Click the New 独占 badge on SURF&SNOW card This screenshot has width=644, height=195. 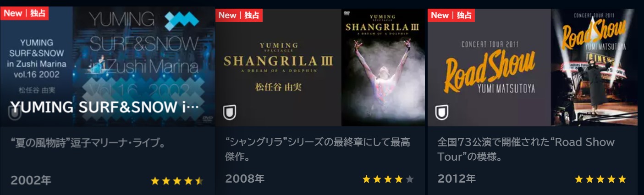pos(25,13)
